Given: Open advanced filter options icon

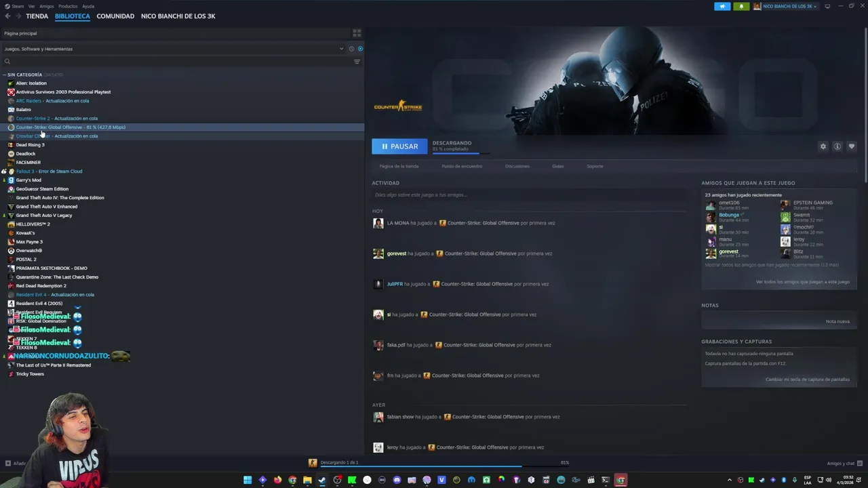Looking at the screenshot, I should (x=357, y=62).
